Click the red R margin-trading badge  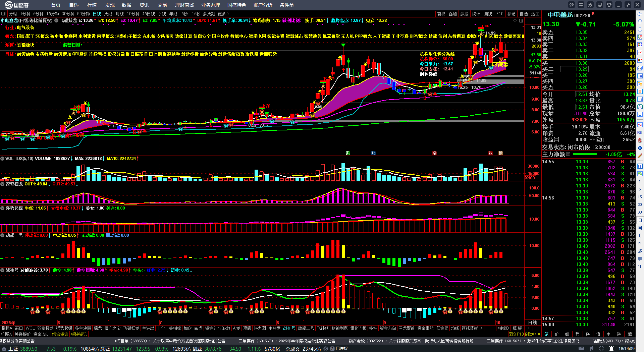[593, 13]
